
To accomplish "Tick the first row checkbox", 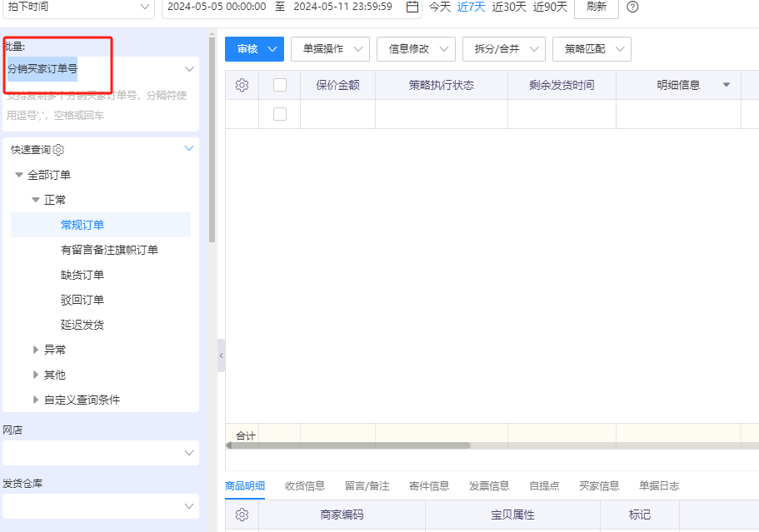I will coord(280,114).
